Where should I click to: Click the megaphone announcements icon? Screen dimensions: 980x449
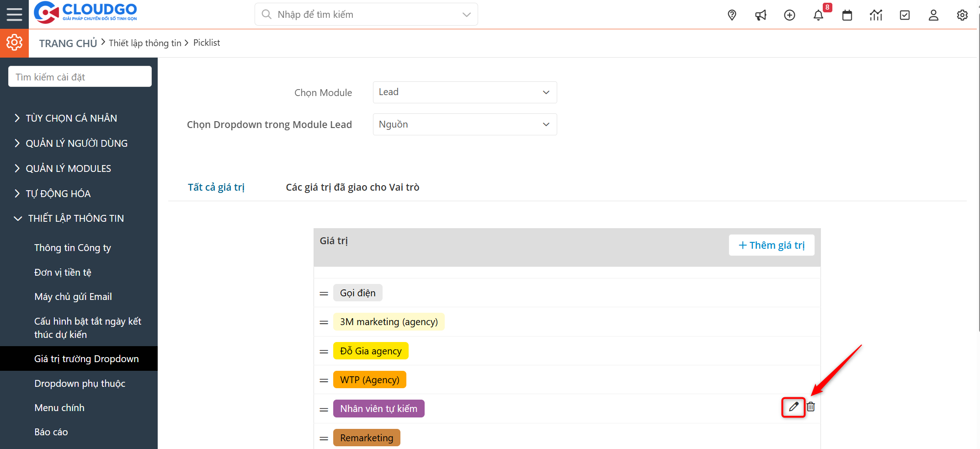coord(761,15)
